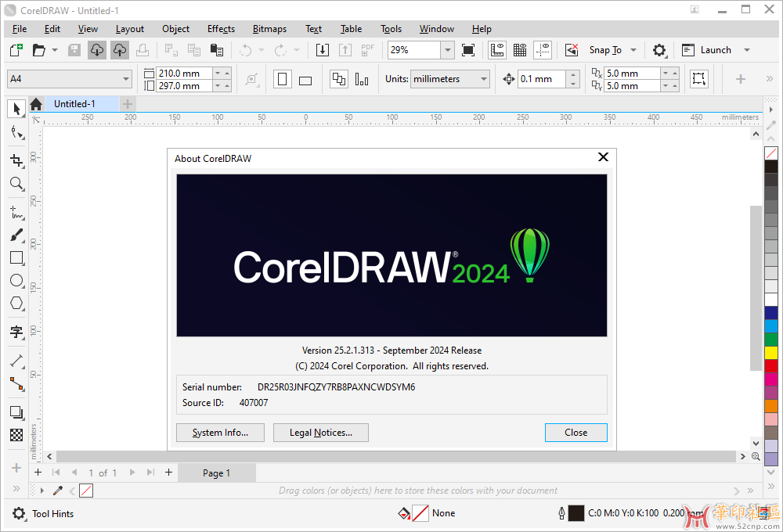Open the Units millimeters dropdown

click(483, 79)
